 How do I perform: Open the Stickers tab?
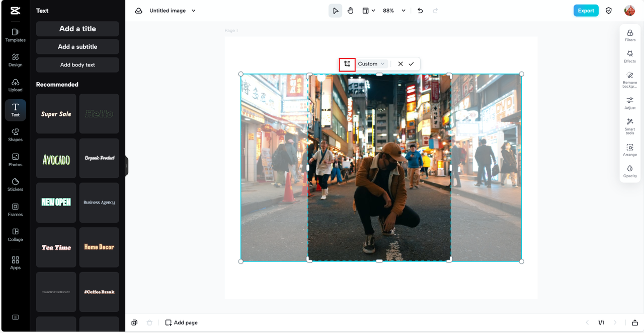click(x=16, y=184)
